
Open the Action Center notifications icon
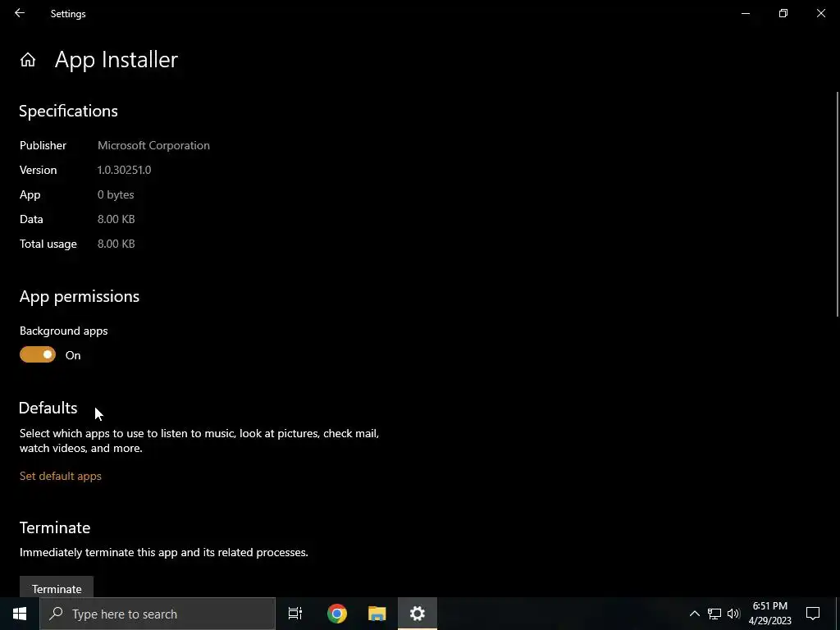coord(813,614)
